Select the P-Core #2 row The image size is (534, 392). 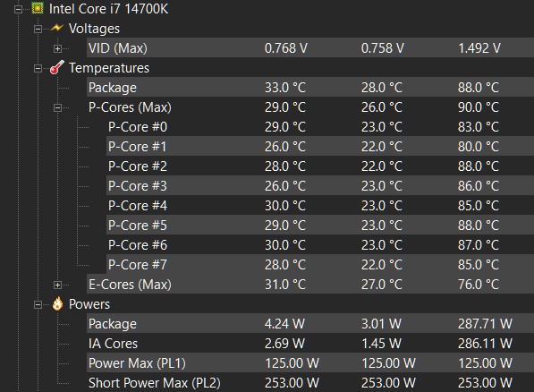click(320, 166)
